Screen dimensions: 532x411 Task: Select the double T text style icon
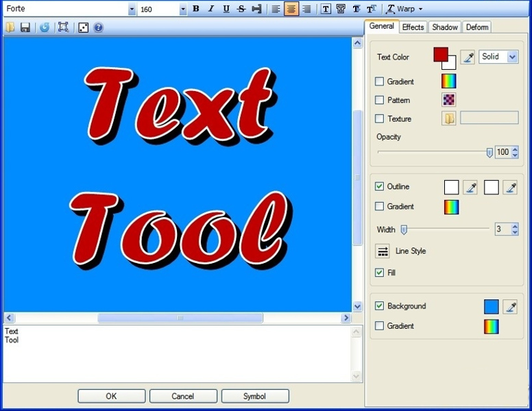coord(372,9)
